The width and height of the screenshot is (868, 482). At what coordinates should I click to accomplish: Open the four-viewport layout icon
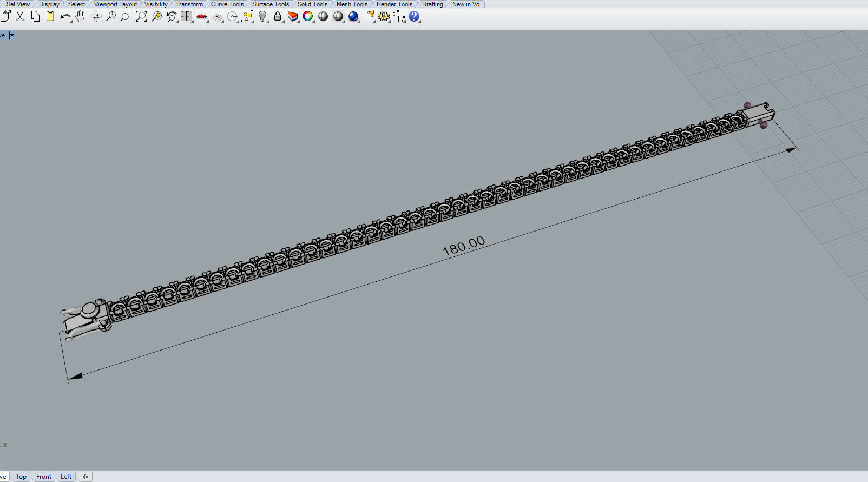pyautogui.click(x=186, y=16)
